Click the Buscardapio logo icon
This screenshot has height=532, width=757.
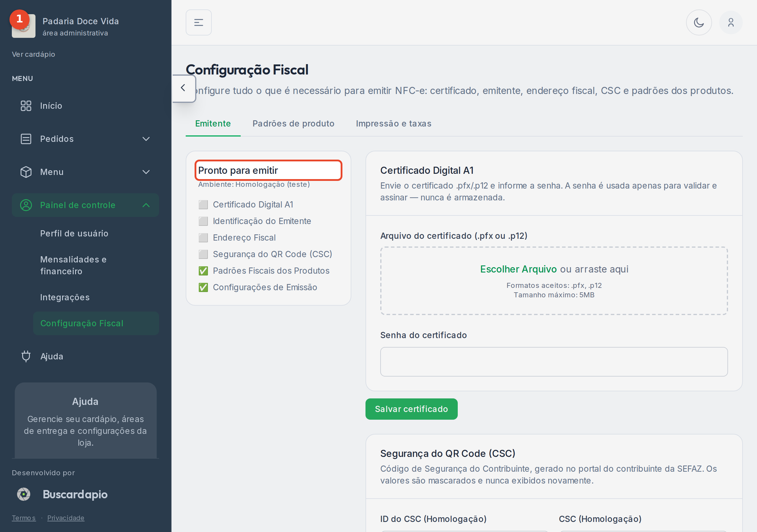point(24,494)
